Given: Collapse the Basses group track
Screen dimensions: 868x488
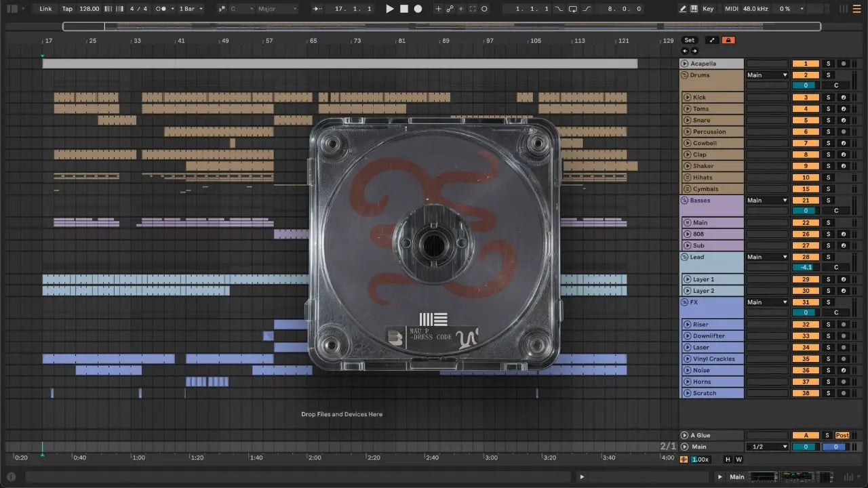Looking at the screenshot, I should tap(685, 201).
